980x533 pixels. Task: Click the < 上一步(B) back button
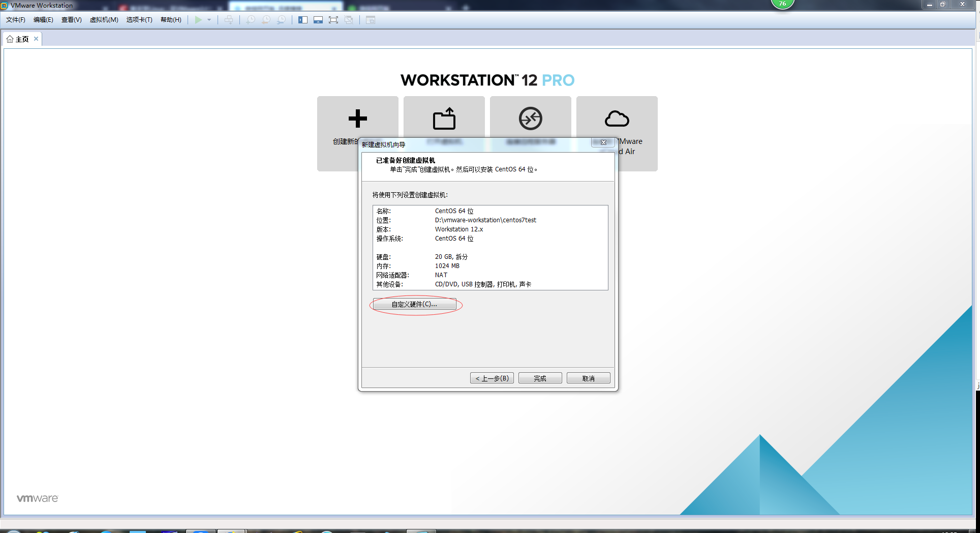pyautogui.click(x=492, y=378)
